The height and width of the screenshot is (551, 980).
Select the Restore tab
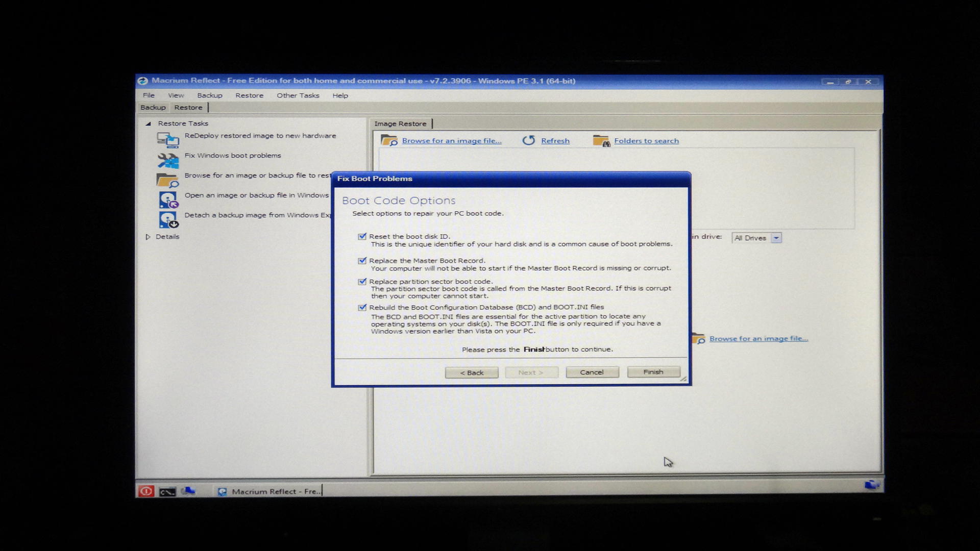point(188,108)
